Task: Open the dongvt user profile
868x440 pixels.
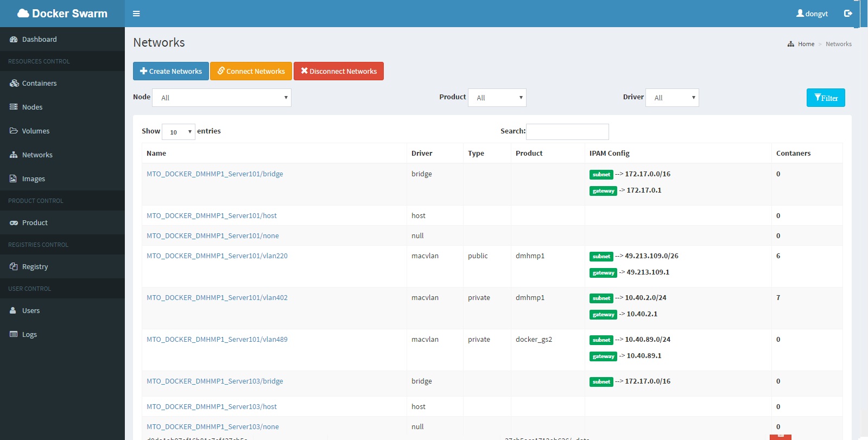Action: tap(812, 14)
